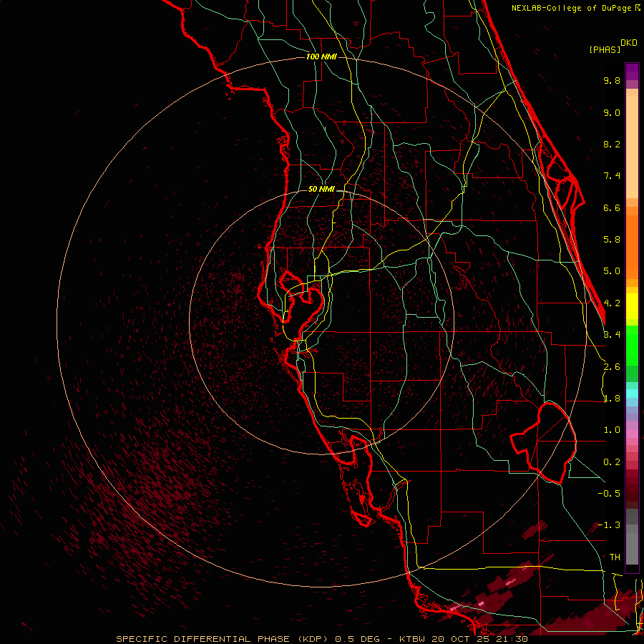The image size is (644, 644).
Task: Click the TH label on the color scale
Action: [615, 557]
